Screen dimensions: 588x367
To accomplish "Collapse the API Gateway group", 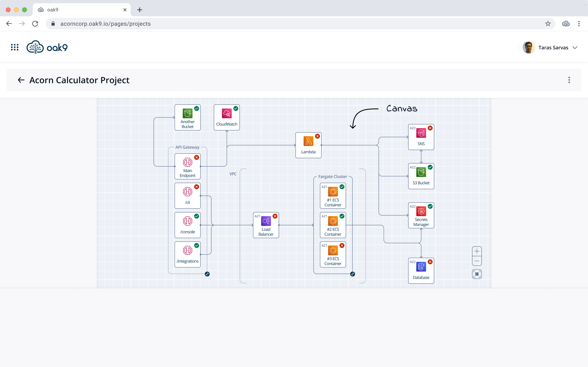I will pyautogui.click(x=207, y=274).
